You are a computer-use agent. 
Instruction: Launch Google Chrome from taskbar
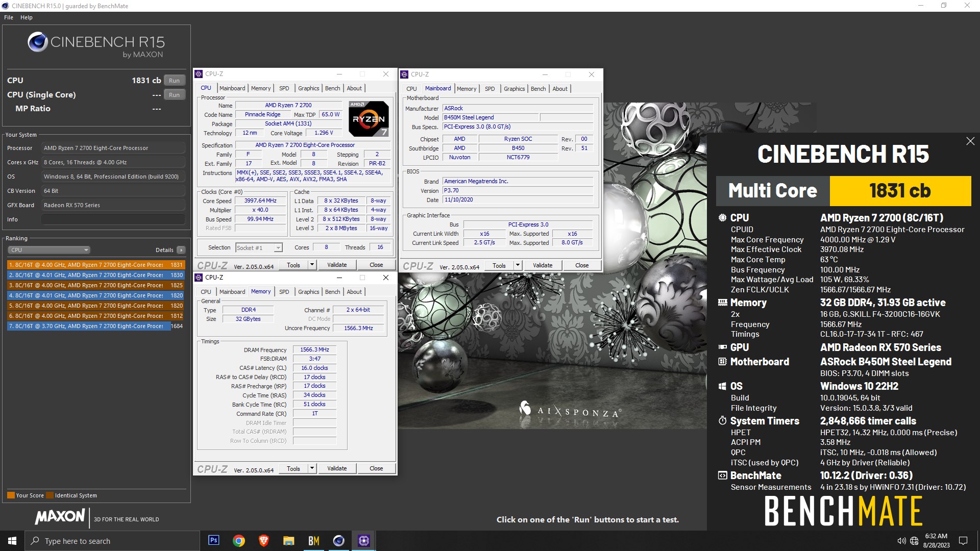click(239, 540)
